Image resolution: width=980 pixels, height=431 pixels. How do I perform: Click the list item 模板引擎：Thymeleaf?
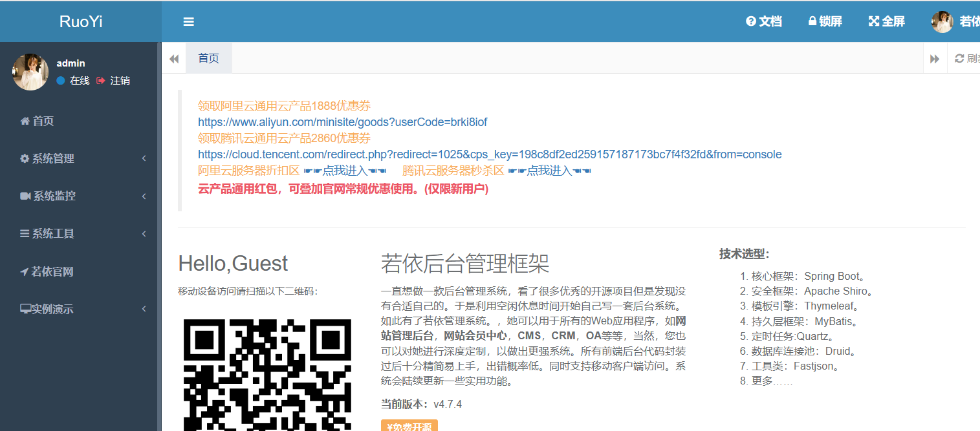coord(805,306)
